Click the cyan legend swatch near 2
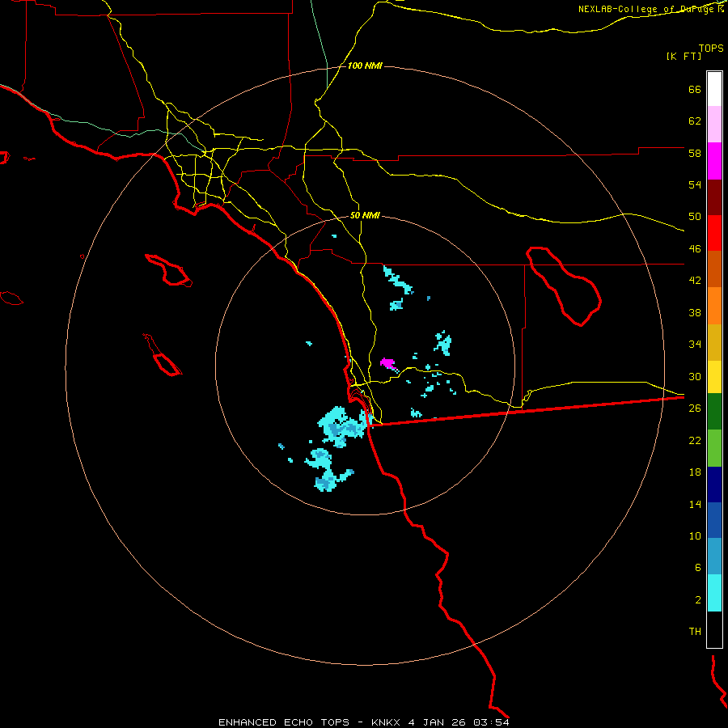Screen dimensions: 728x728 pos(714,593)
